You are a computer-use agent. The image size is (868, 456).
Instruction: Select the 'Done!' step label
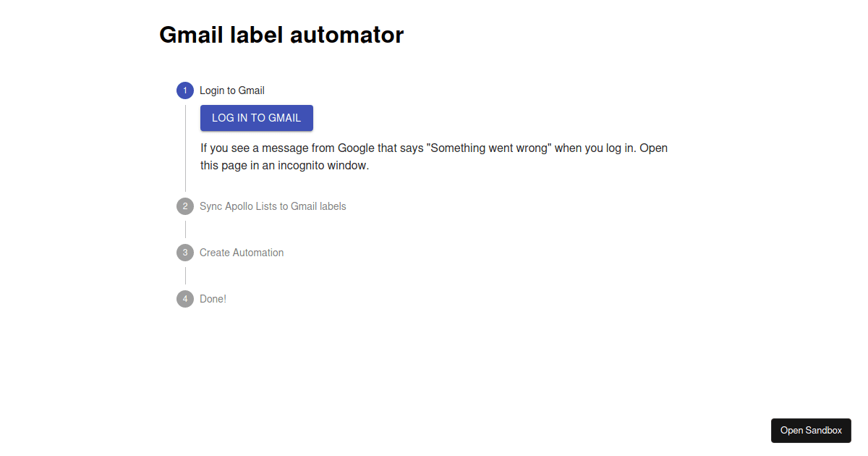pyautogui.click(x=213, y=298)
